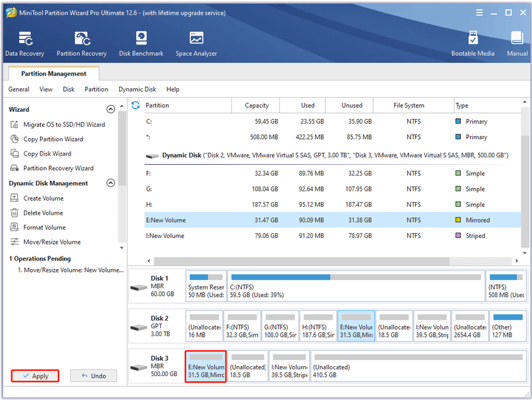Collapse the Dynamic Disk Management section
Viewport: 532px width, 400px height.
[x=110, y=183]
